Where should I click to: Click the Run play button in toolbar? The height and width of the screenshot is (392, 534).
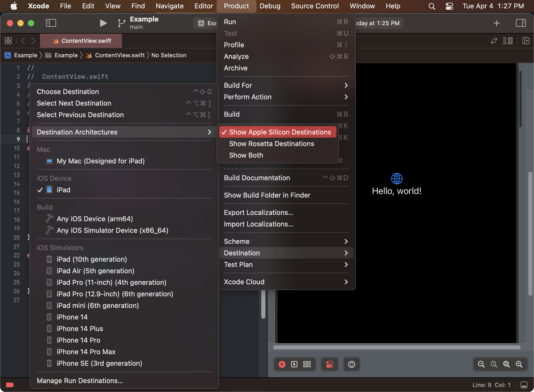tap(103, 23)
